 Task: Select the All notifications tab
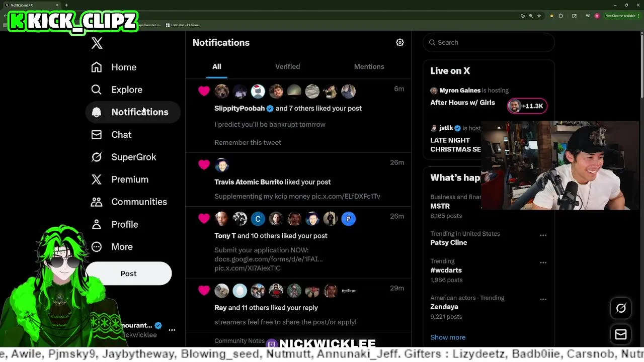[x=217, y=67]
